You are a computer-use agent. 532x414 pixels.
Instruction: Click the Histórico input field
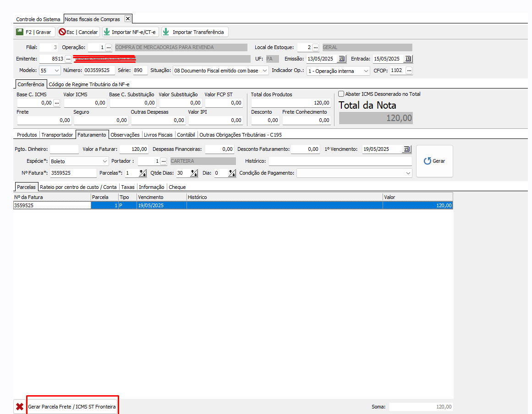[340, 161]
